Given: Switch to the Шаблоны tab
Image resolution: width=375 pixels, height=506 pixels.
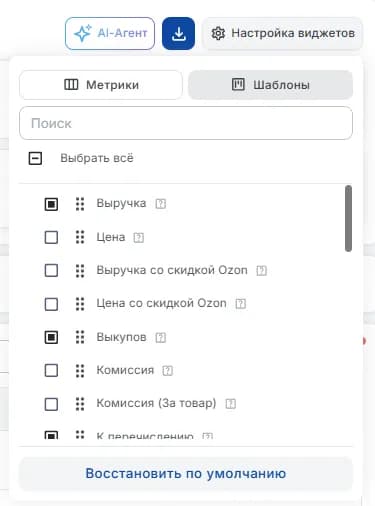Looking at the screenshot, I should (x=270, y=85).
